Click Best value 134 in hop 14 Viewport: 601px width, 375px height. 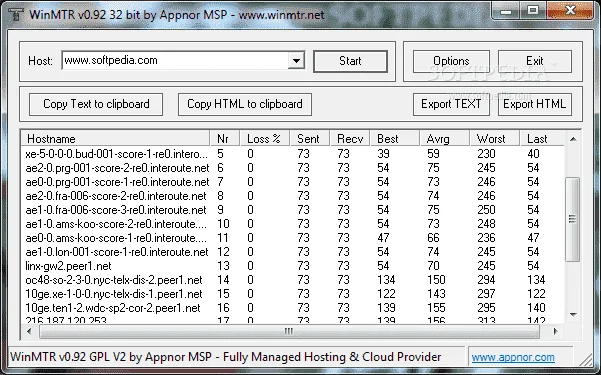coord(386,280)
